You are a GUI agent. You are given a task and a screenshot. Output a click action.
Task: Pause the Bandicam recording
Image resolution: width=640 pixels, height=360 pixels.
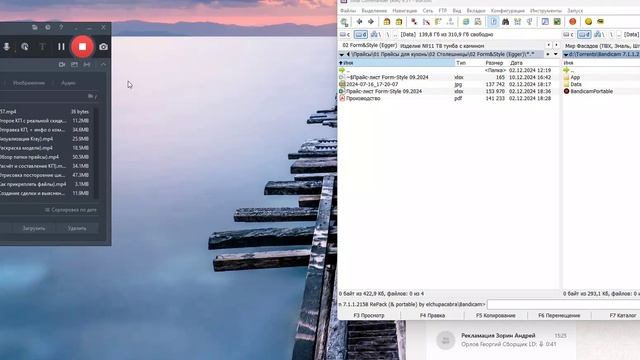click(x=61, y=47)
